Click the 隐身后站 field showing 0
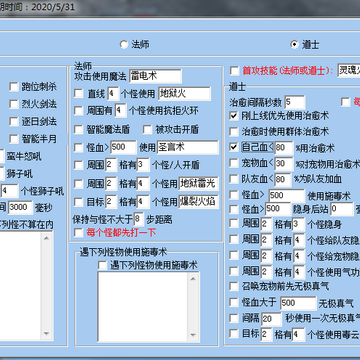Image resolution: width=360 pixels, height=360 pixels. [x=342, y=209]
